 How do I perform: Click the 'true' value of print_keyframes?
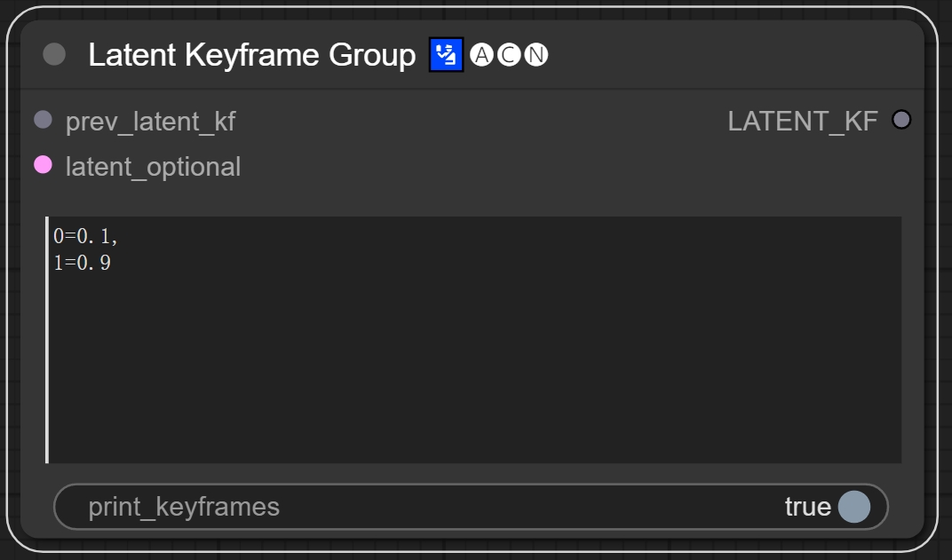click(x=807, y=507)
